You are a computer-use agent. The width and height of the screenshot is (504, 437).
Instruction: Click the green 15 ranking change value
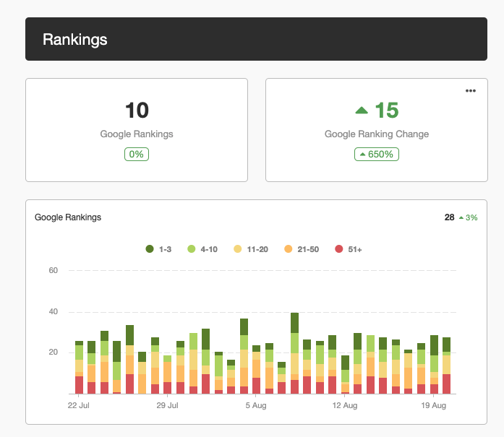click(387, 110)
